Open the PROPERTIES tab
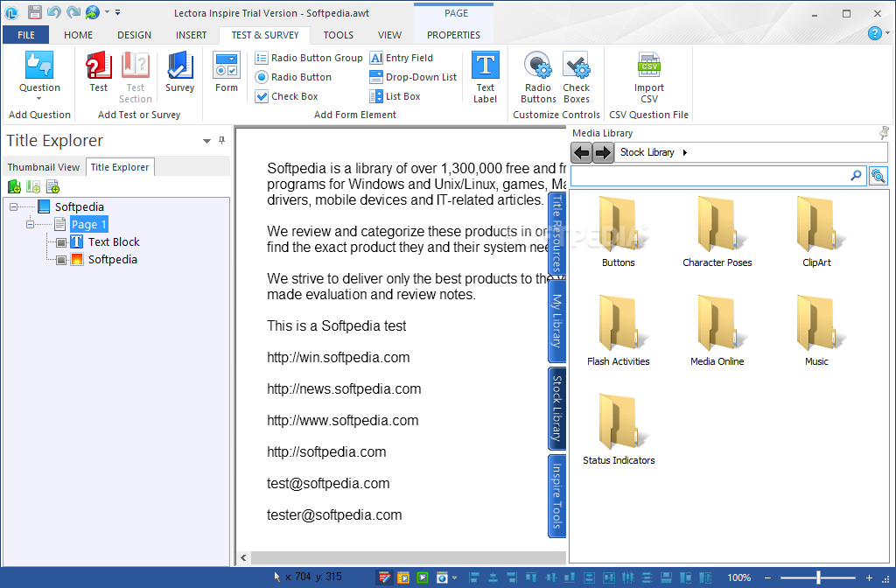 (454, 35)
